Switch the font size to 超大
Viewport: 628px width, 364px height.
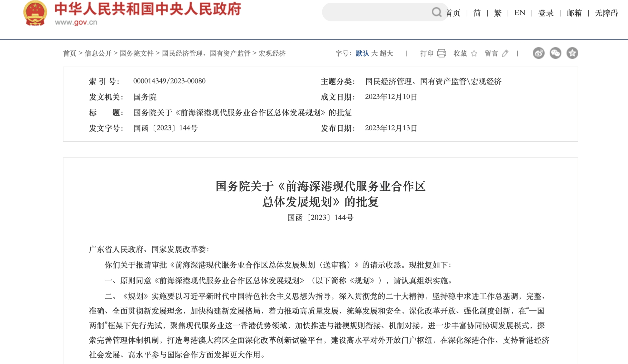[386, 53]
